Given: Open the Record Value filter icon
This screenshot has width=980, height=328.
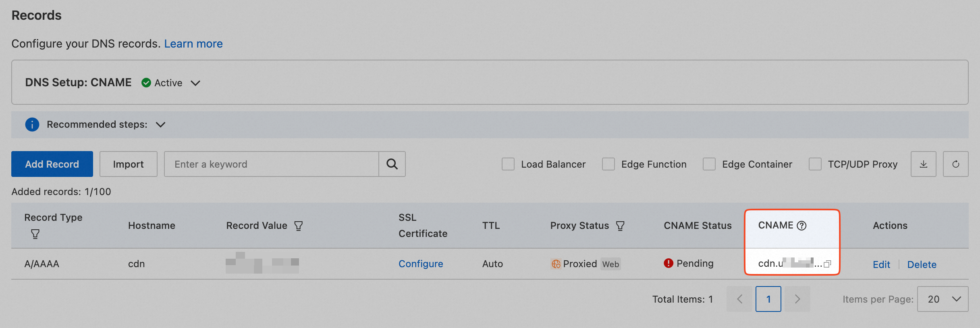Looking at the screenshot, I should [x=299, y=226].
